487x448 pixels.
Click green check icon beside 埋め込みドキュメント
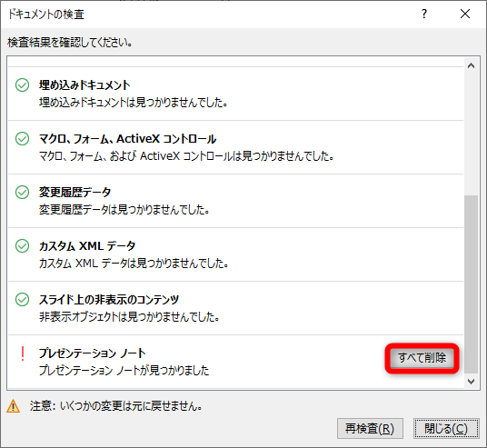click(x=23, y=85)
